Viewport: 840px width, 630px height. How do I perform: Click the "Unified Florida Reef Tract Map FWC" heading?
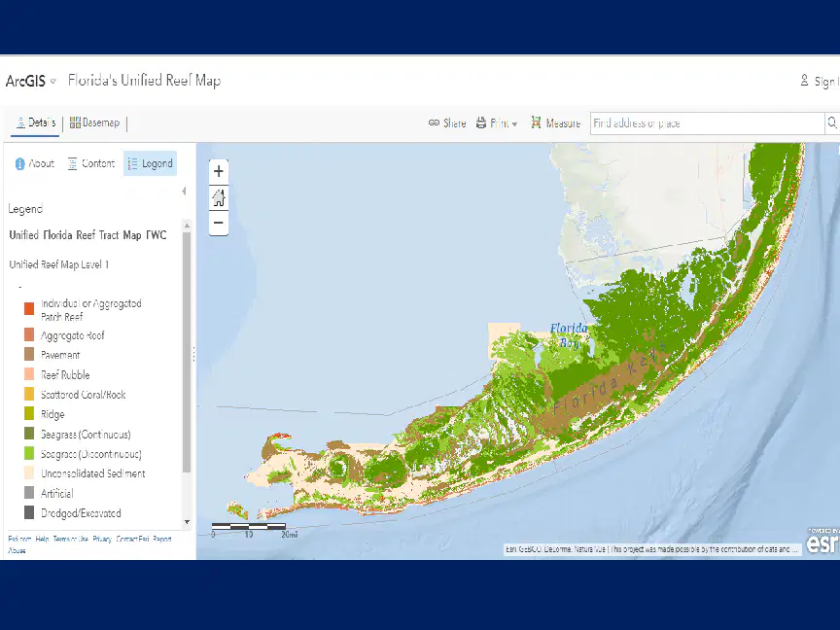click(87, 235)
